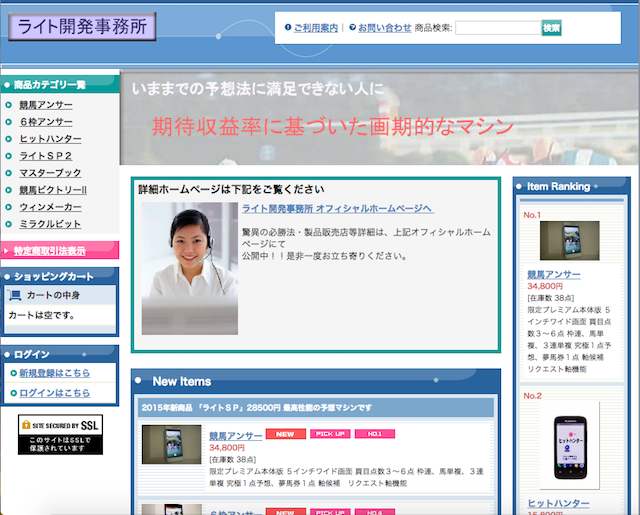Click the ログイン section header
Image resolution: width=640 pixels, height=515 pixels.
tap(60, 354)
